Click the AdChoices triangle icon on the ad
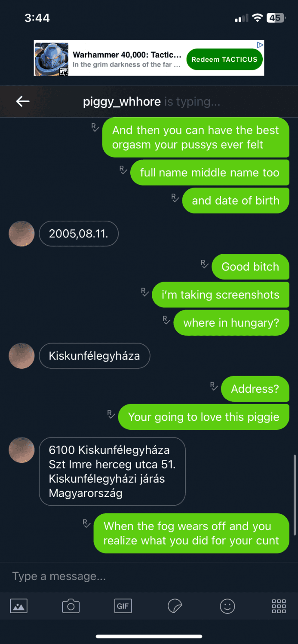298x644 pixels. [x=259, y=44]
